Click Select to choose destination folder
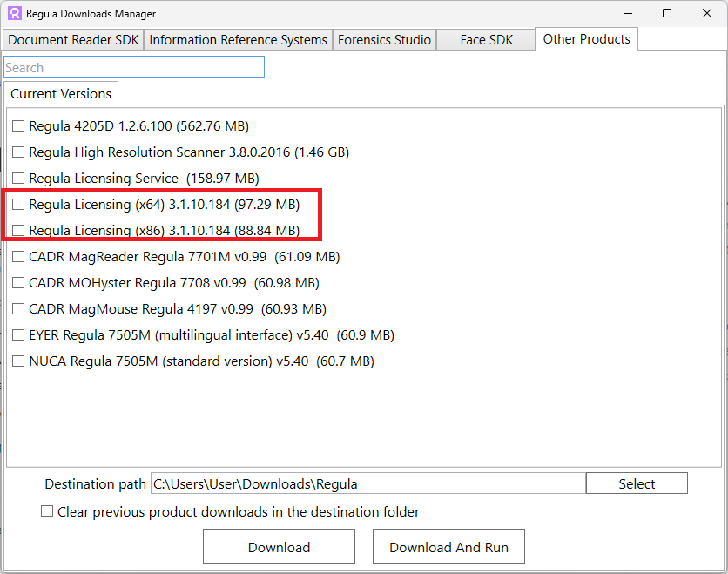The image size is (728, 574). (x=637, y=483)
